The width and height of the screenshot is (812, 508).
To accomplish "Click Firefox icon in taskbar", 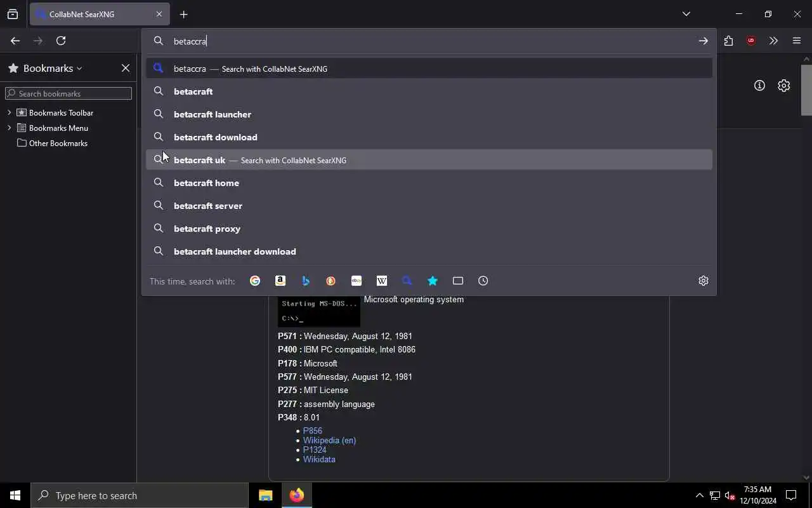I will tap(297, 495).
